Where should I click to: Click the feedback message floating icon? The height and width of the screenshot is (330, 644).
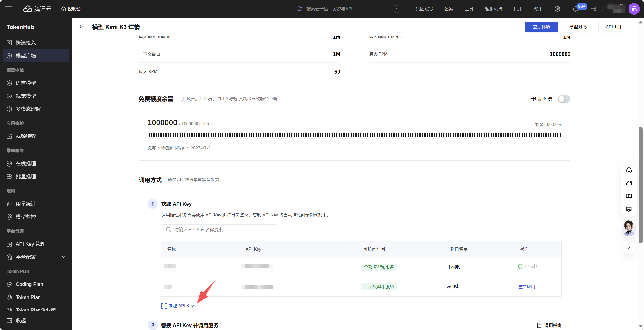click(x=629, y=209)
